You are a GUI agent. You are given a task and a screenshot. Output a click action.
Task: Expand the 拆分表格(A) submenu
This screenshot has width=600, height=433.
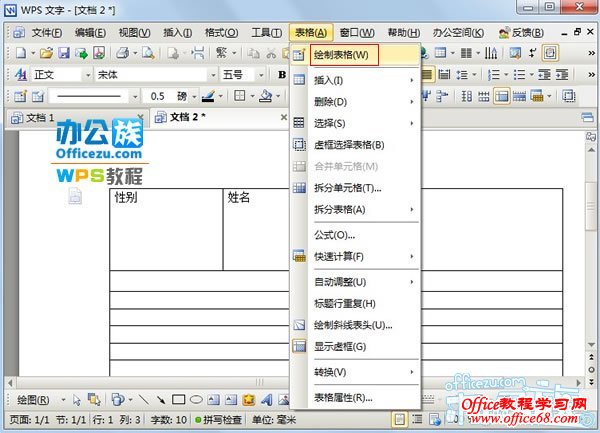tap(412, 210)
